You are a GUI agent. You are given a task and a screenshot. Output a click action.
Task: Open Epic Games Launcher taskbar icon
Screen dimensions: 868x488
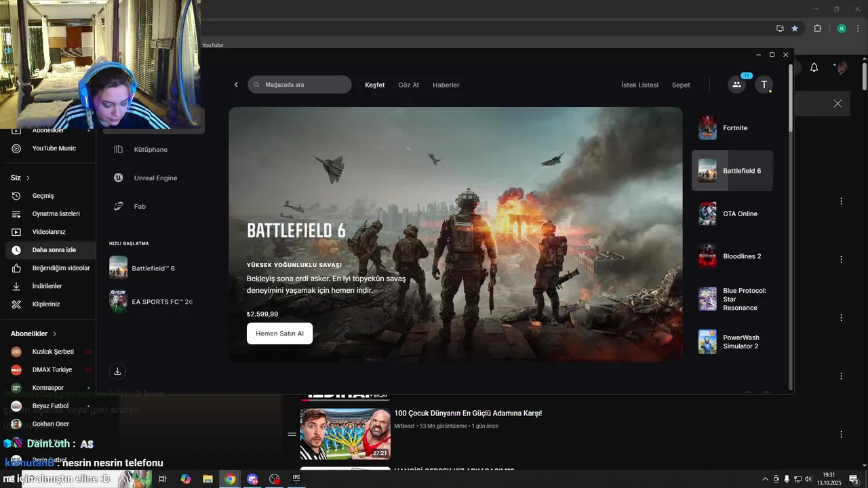pos(296,479)
